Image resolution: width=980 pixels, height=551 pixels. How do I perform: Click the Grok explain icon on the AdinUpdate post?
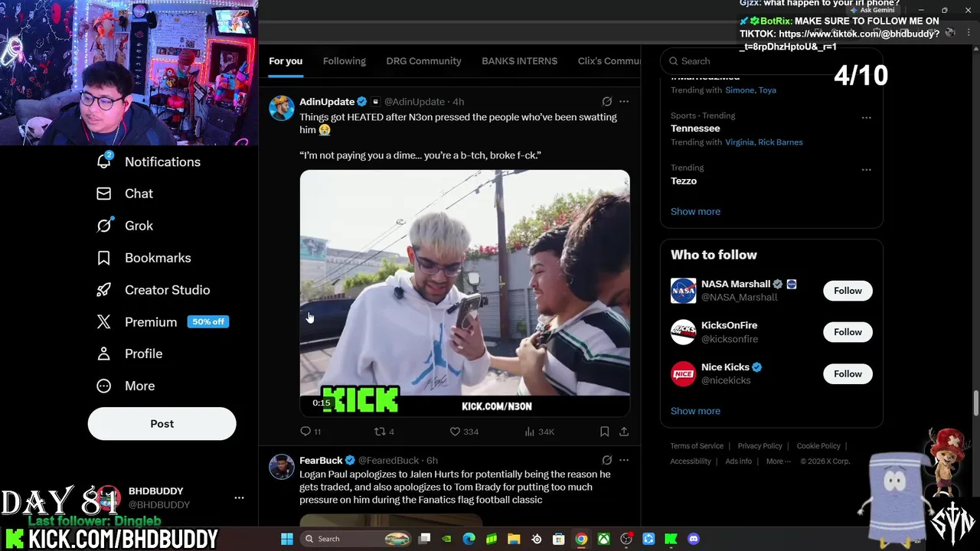606,102
